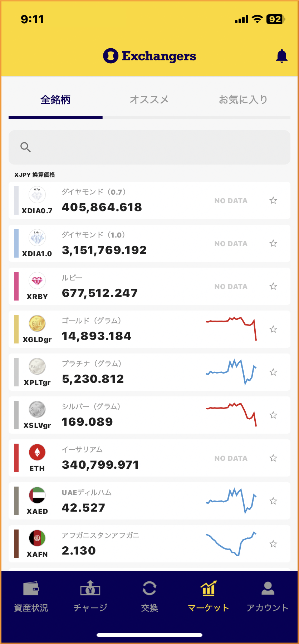The image size is (299, 644).
Task: Favorite the XRBY ルビー star
Action: click(x=273, y=286)
